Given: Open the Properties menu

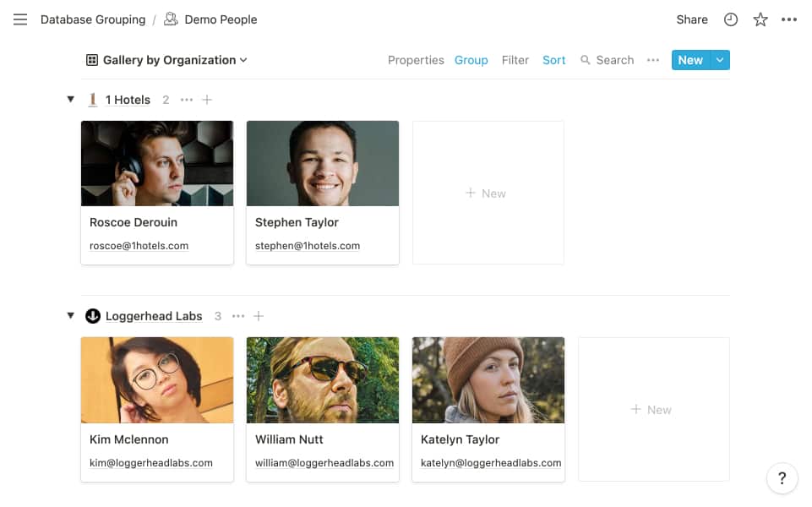Looking at the screenshot, I should (x=416, y=60).
